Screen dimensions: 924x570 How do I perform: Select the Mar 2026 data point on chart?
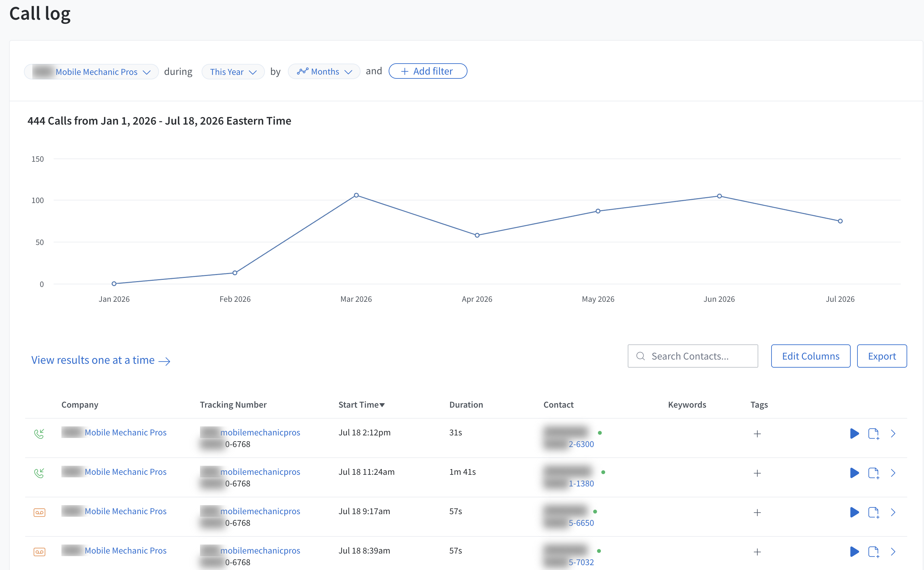tap(356, 195)
